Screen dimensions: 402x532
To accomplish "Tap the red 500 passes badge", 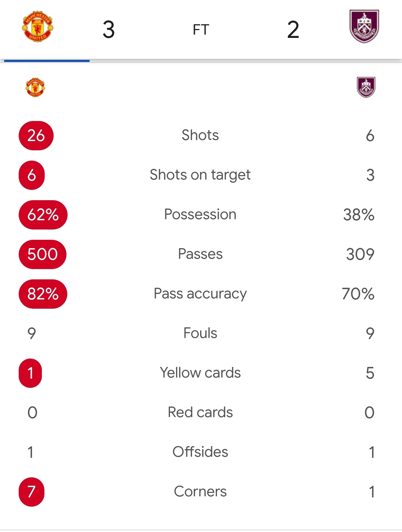I will [x=42, y=254].
